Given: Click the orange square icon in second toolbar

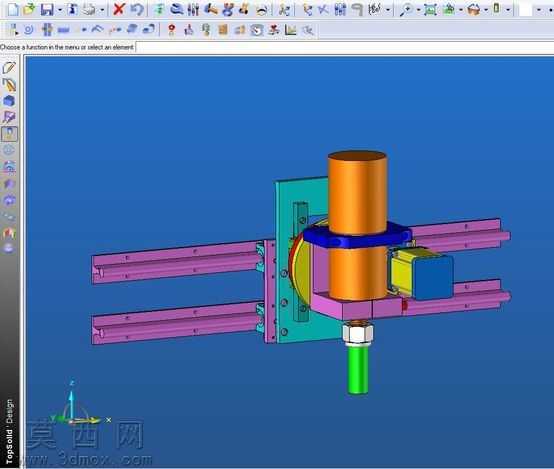Looking at the screenshot, I should 223,30.
